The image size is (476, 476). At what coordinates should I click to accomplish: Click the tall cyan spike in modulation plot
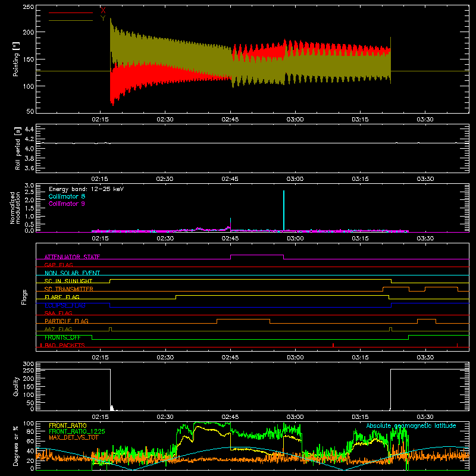[284, 210]
